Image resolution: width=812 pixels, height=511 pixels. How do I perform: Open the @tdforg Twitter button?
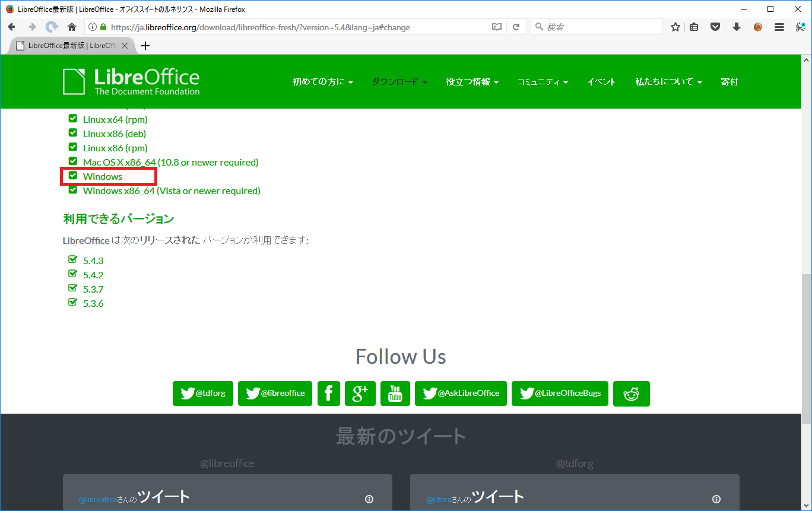[203, 393]
